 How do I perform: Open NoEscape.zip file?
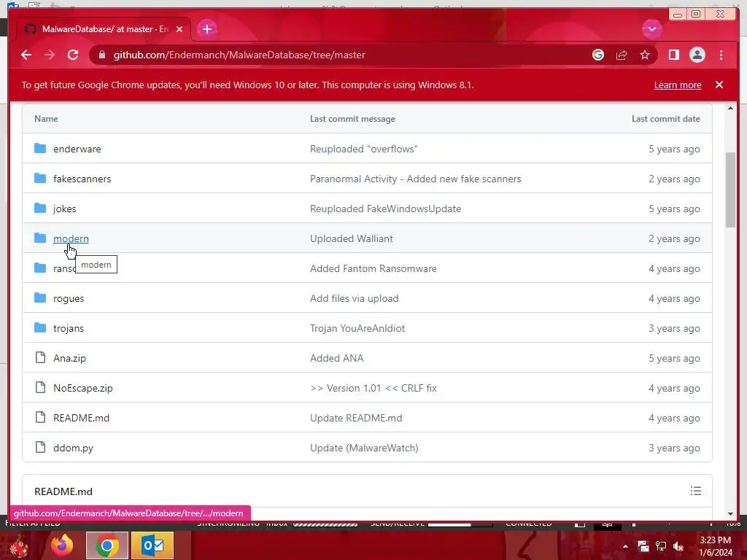tap(83, 388)
